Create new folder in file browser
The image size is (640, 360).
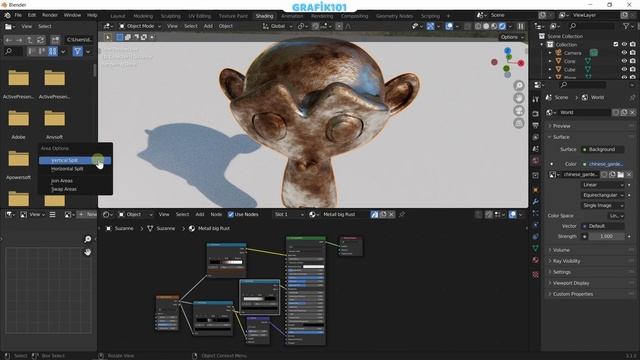tap(55, 40)
